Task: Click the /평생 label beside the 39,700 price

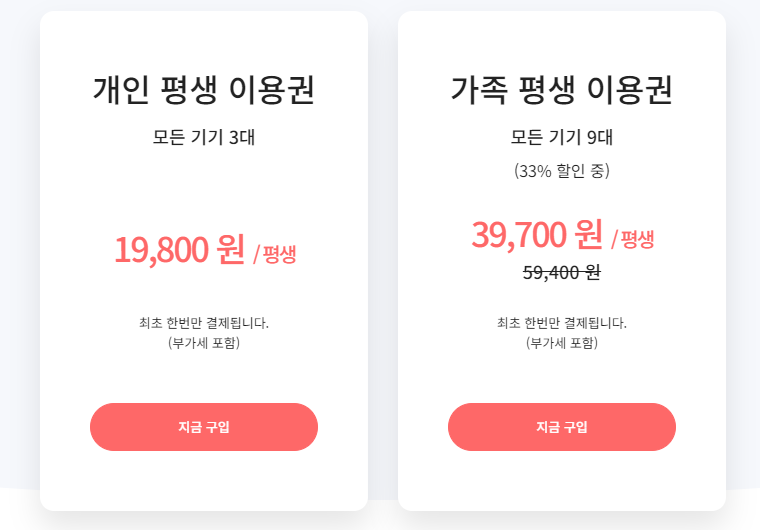Action: tap(633, 239)
